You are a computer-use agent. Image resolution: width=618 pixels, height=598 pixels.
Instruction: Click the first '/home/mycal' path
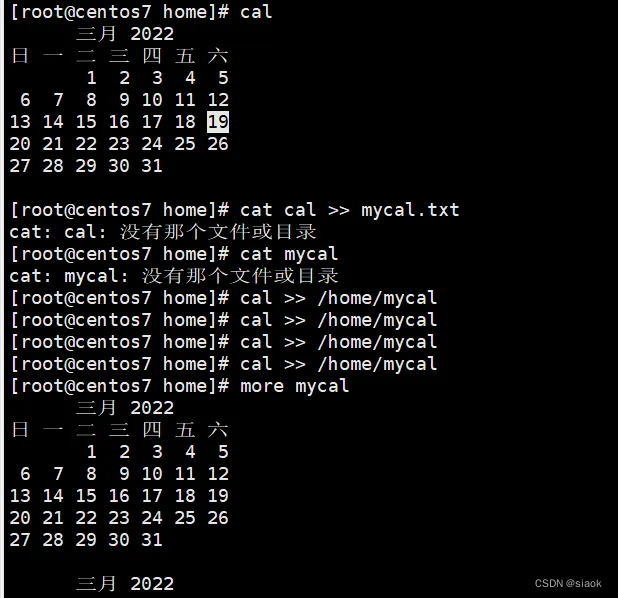tap(377, 298)
